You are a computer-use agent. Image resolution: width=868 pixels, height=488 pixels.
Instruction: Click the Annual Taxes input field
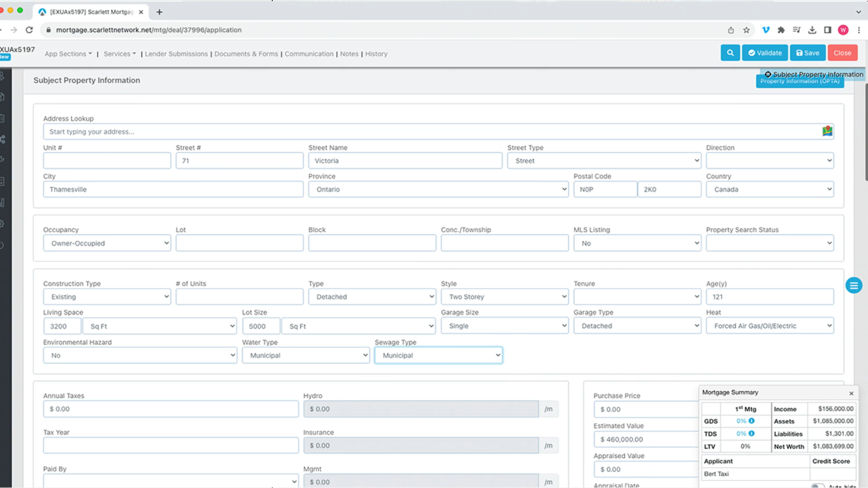pyautogui.click(x=171, y=409)
